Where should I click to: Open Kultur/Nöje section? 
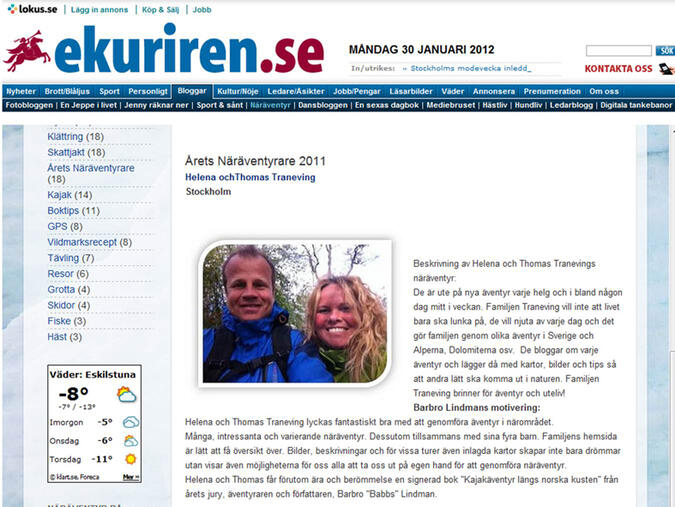(x=238, y=91)
